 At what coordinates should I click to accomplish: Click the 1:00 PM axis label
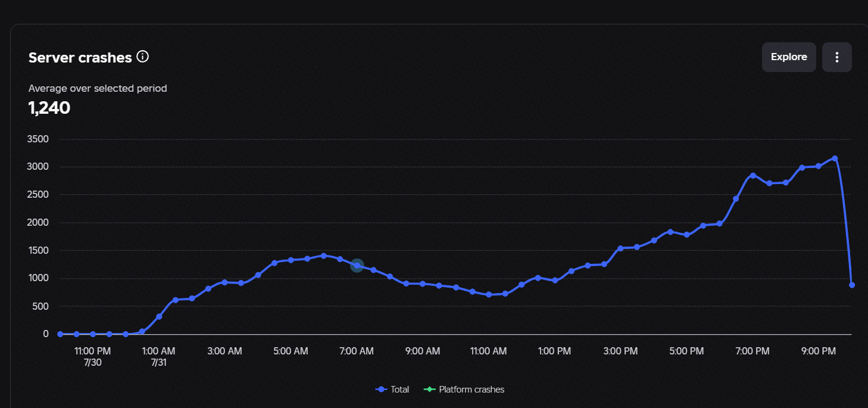point(554,351)
